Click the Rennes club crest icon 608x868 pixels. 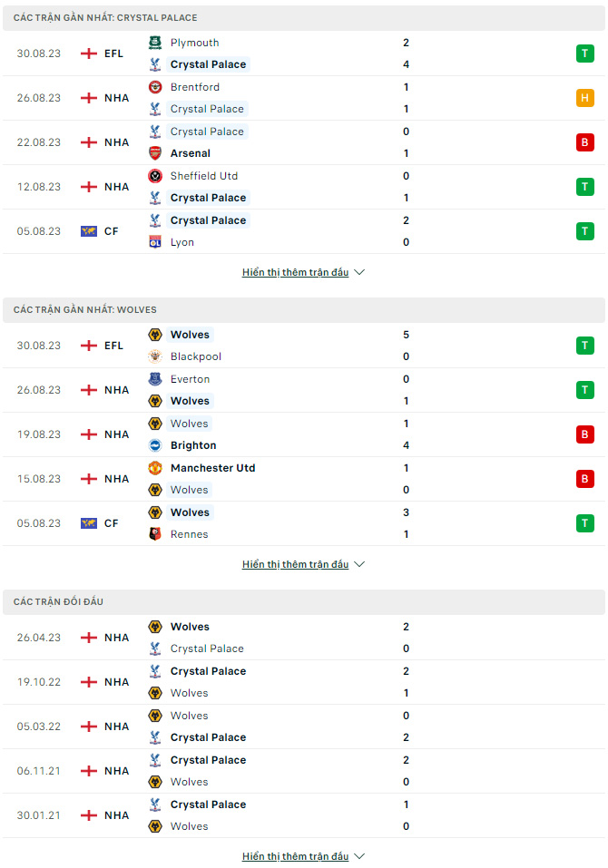click(155, 533)
